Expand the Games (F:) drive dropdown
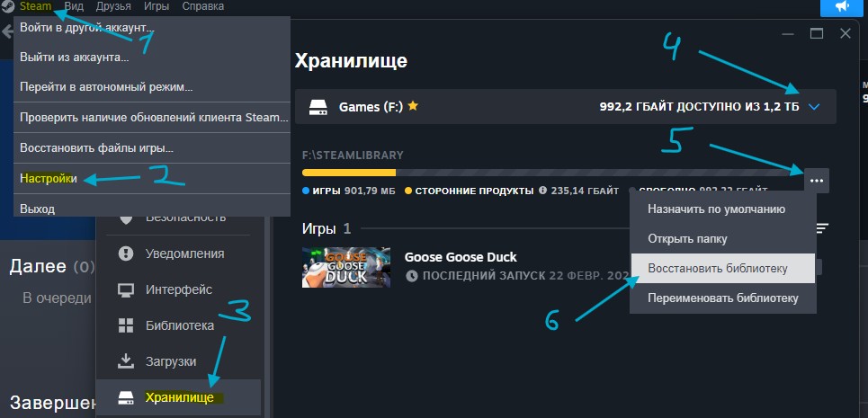This screenshot has width=868, height=418. [x=813, y=107]
